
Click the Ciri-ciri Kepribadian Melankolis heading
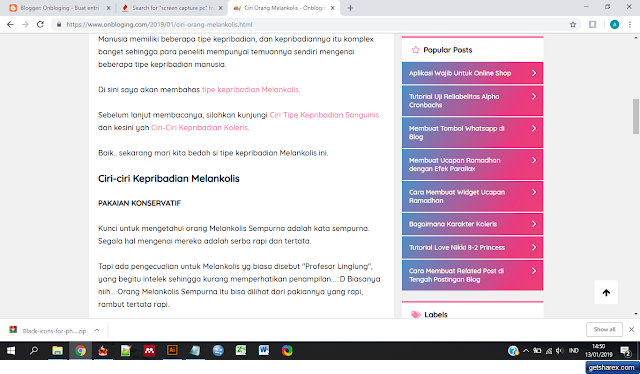[169, 179]
